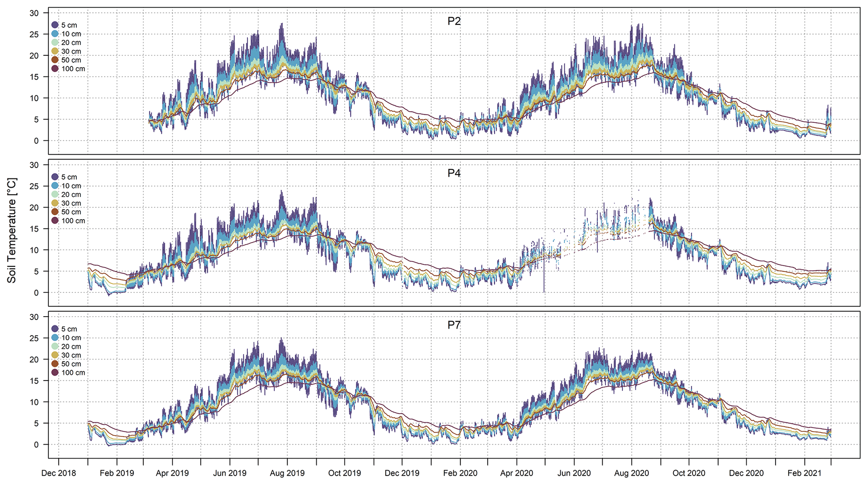The height and width of the screenshot is (485, 868).
Task: Click the Jun 2020 x-axis label
Action: pos(574,473)
